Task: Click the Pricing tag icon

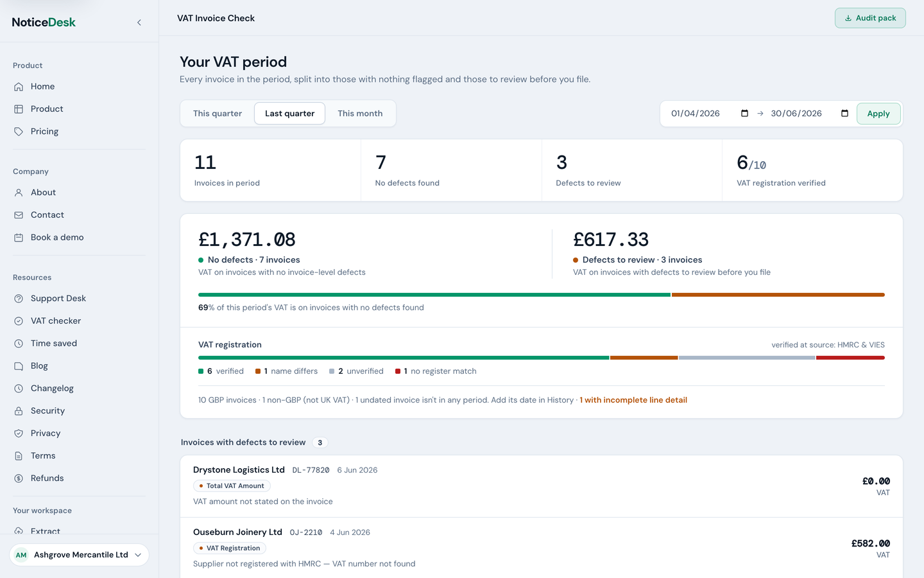Action: 19,132
